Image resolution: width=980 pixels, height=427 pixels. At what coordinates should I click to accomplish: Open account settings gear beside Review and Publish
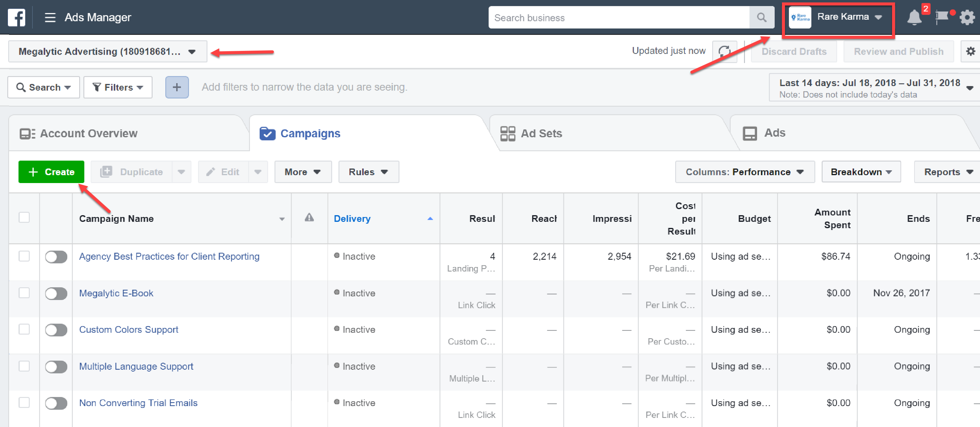coord(971,51)
